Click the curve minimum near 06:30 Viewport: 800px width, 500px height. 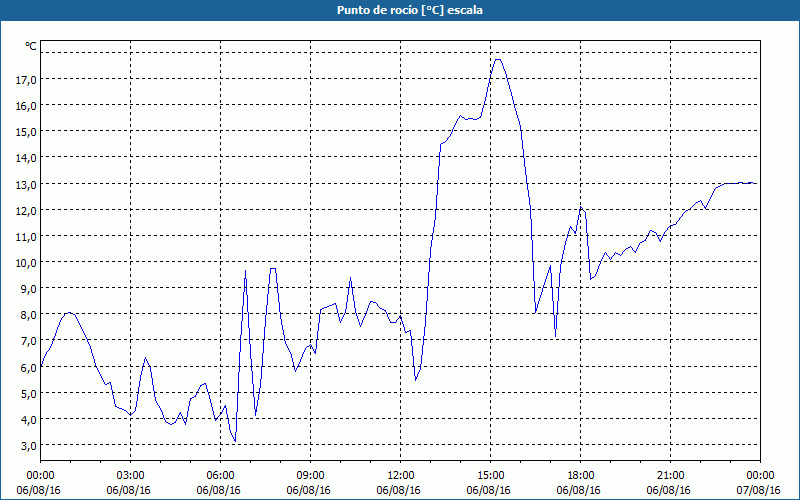click(x=235, y=441)
